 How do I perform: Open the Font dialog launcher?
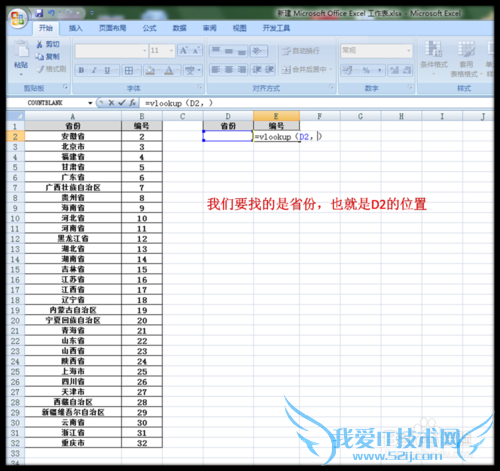pyautogui.click(x=200, y=87)
